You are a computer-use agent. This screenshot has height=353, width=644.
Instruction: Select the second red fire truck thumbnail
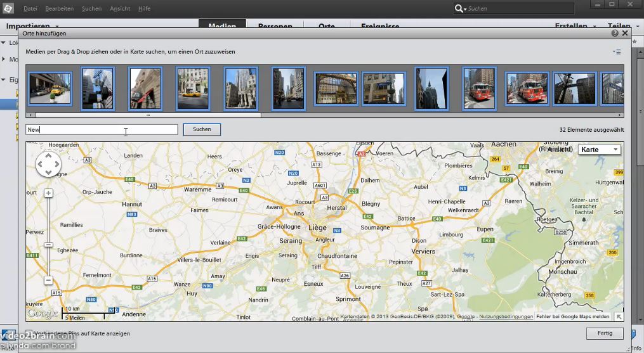[x=527, y=89]
